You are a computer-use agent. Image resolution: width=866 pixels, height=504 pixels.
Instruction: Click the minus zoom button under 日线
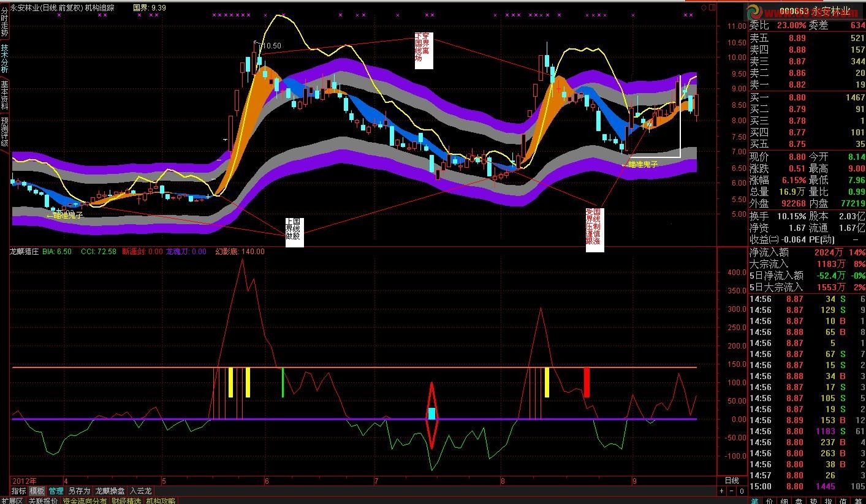click(x=731, y=491)
